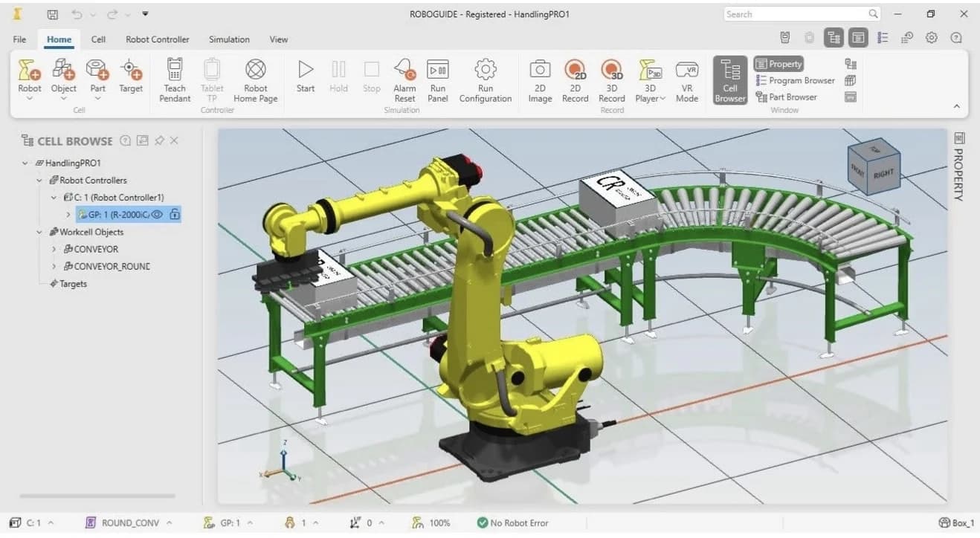Toggle the Cell Browser window
Screen dimensions: 980x538
click(730, 80)
